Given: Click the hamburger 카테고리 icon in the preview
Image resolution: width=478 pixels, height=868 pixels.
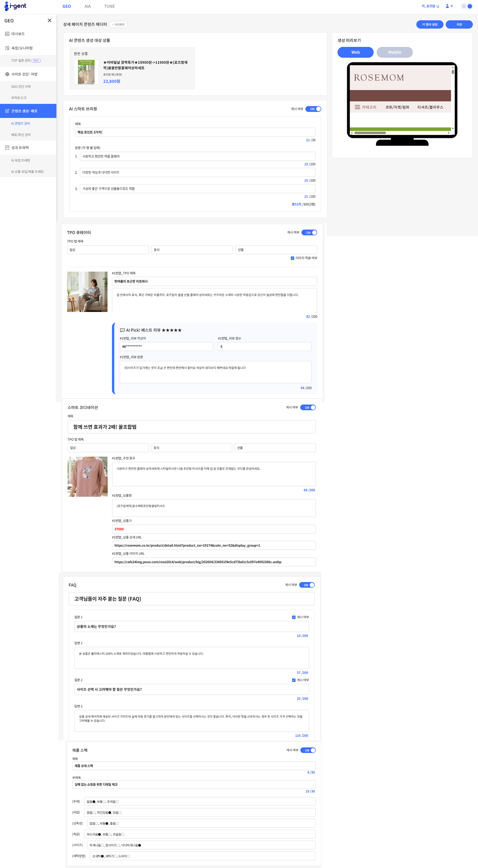Looking at the screenshot, I should point(357,107).
